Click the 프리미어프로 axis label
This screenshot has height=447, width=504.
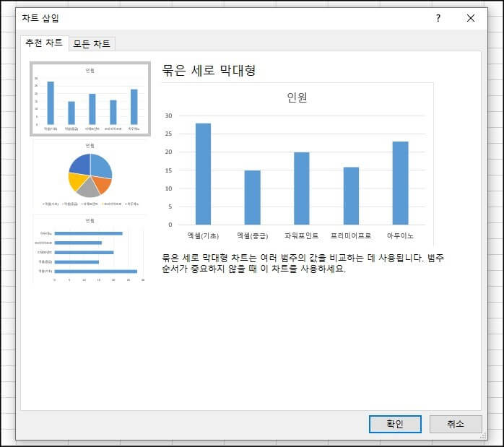click(351, 235)
